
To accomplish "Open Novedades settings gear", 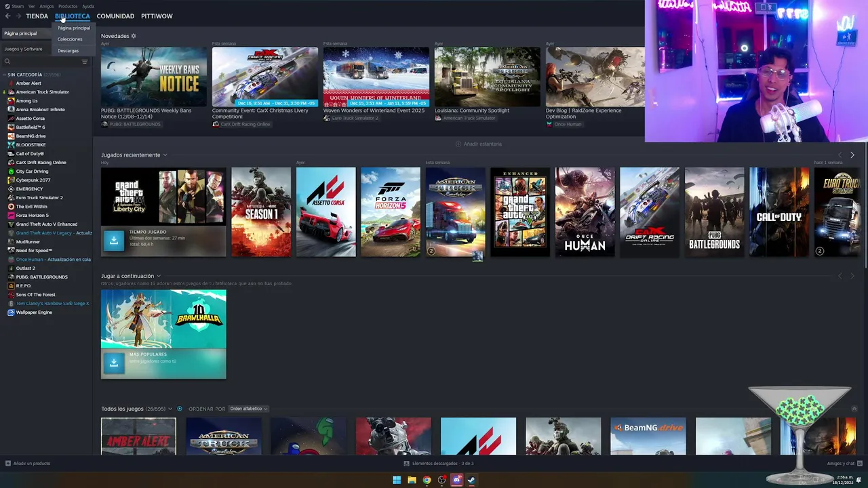I will point(134,36).
